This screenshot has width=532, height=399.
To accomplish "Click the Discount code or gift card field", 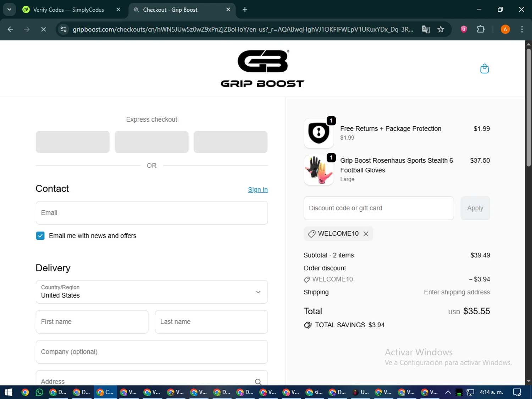I will [x=379, y=208].
